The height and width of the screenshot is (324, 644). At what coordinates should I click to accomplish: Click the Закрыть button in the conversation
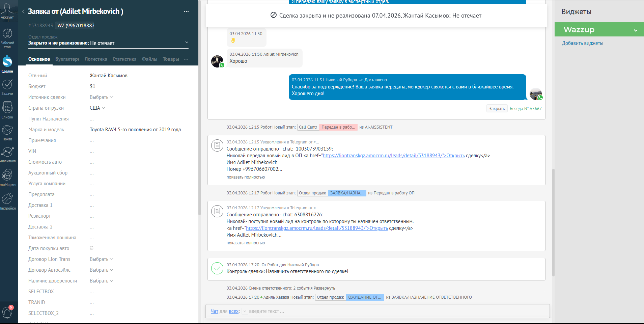point(497,109)
